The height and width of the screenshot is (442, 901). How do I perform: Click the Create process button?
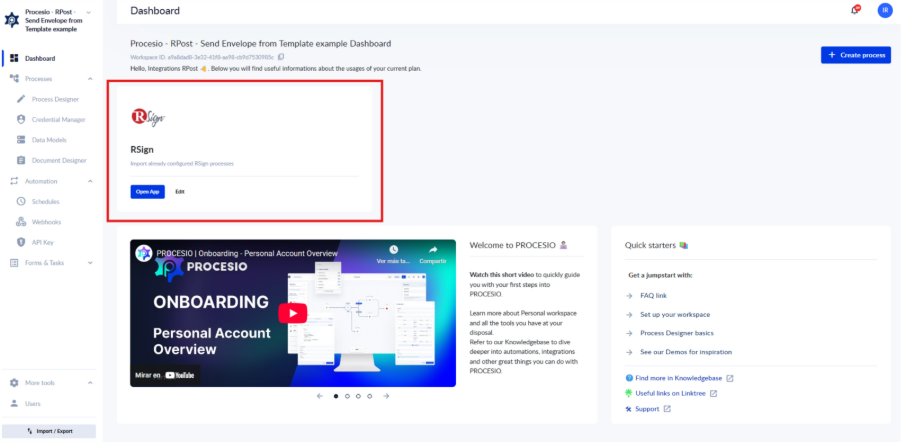[855, 55]
